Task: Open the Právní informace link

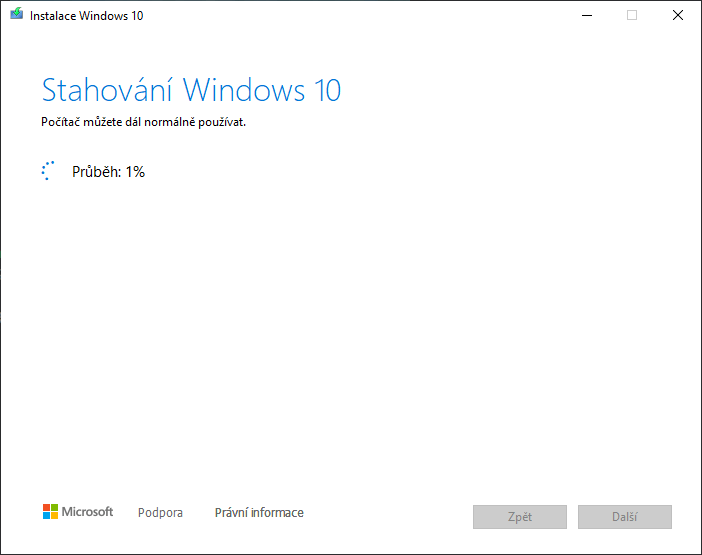Action: tap(259, 513)
